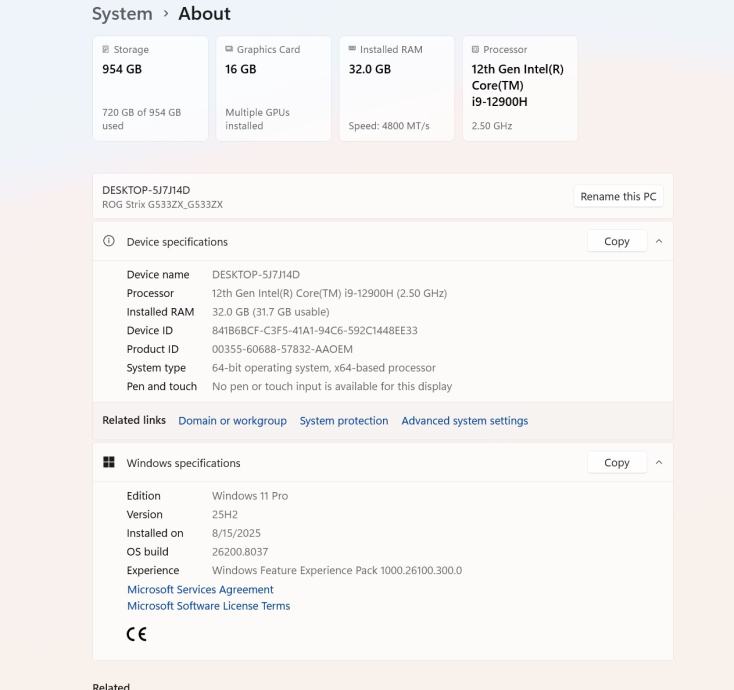Collapse the Device specifications section
Screen dimensions: 734x690
click(659, 241)
